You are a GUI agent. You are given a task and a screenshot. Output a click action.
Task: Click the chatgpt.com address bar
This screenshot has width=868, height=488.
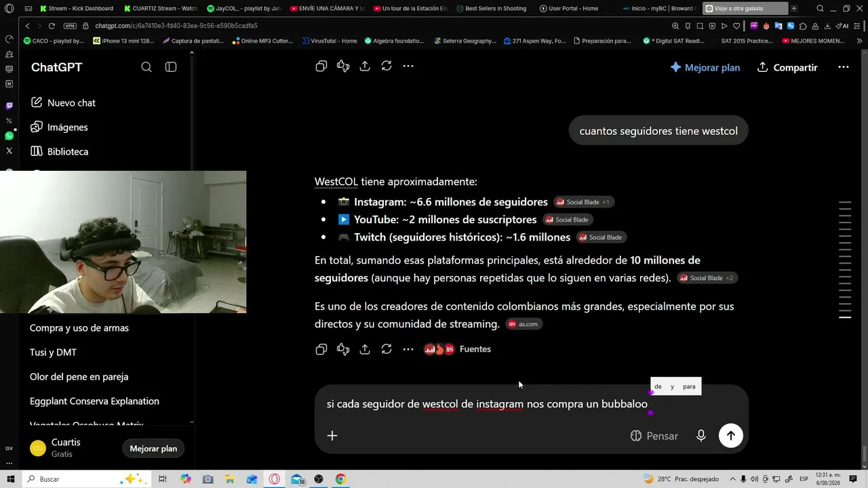click(176, 26)
